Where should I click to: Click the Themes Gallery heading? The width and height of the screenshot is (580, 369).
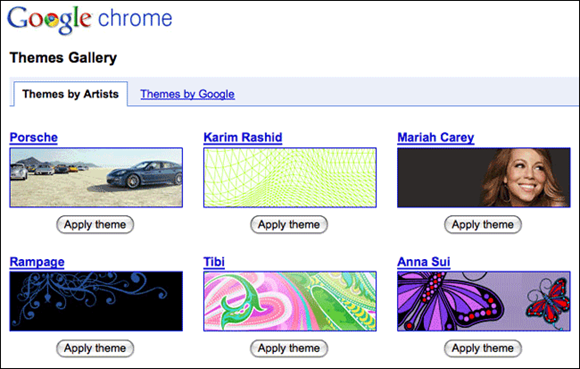[63, 58]
